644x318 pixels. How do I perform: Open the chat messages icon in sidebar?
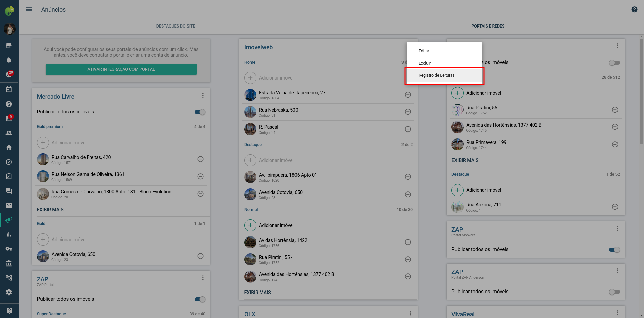(x=9, y=191)
